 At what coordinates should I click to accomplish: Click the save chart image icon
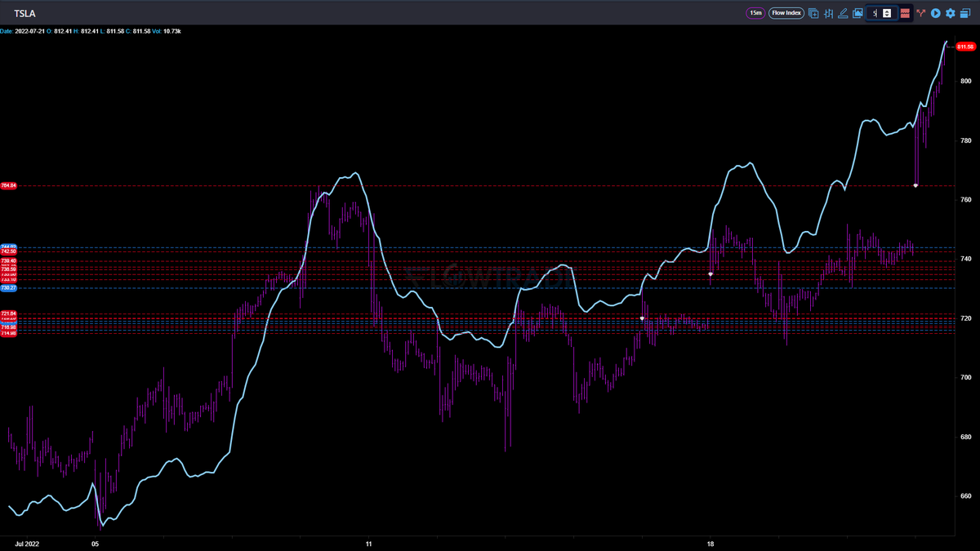[x=857, y=13]
